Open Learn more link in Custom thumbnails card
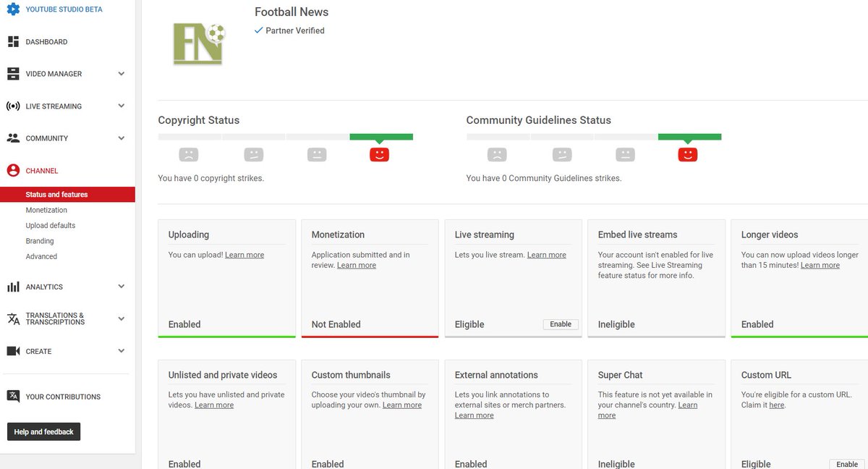The height and width of the screenshot is (469, 868). click(402, 405)
